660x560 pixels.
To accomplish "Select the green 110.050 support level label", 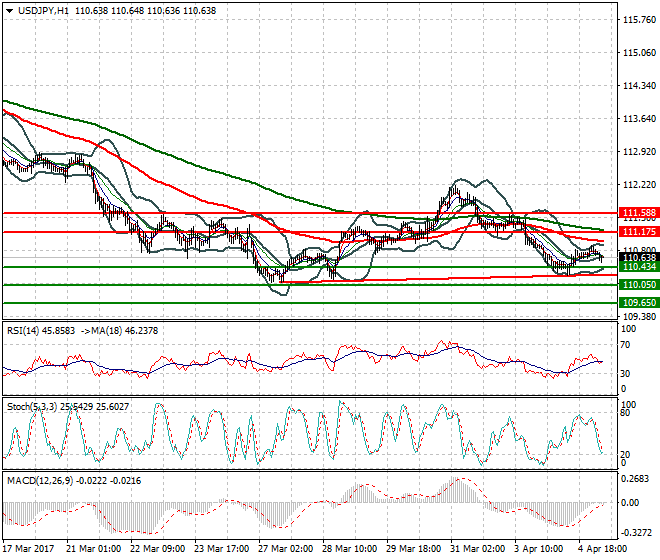I will click(639, 285).
